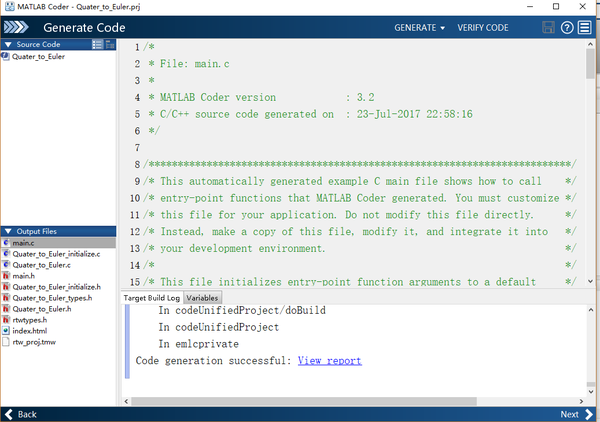Select rtw_proj.tmw in Output Files
Image resolution: width=600 pixels, height=422 pixels.
(36, 342)
